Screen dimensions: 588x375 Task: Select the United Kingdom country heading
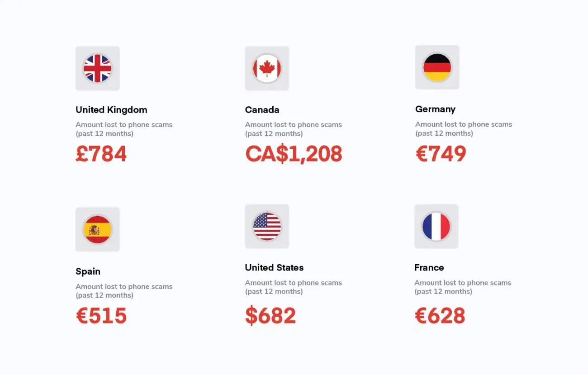click(x=111, y=110)
